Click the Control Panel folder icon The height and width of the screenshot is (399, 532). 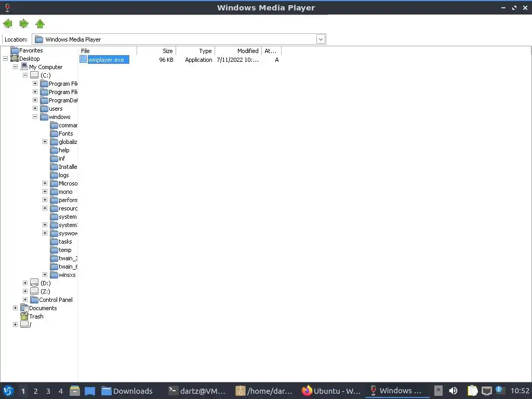click(x=34, y=300)
